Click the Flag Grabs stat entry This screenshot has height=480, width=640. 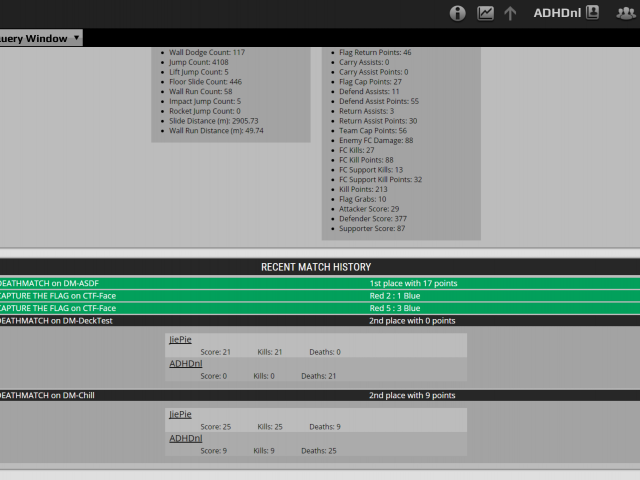(x=362, y=199)
